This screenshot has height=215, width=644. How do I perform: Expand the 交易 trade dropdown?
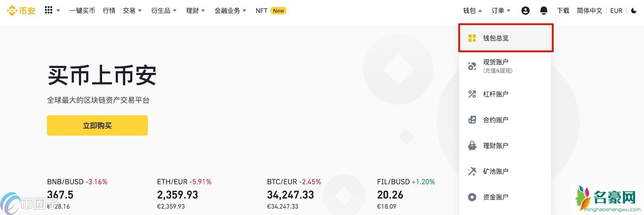pos(132,10)
